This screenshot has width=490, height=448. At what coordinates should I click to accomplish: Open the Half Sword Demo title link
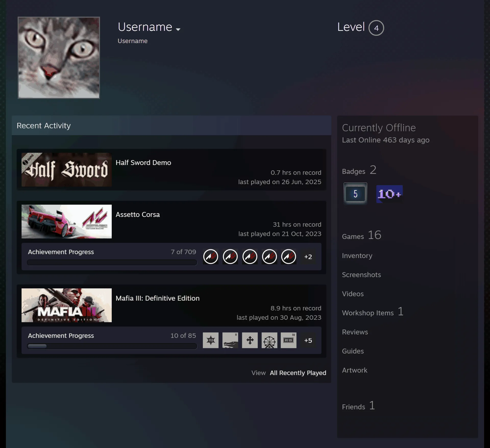click(x=143, y=163)
